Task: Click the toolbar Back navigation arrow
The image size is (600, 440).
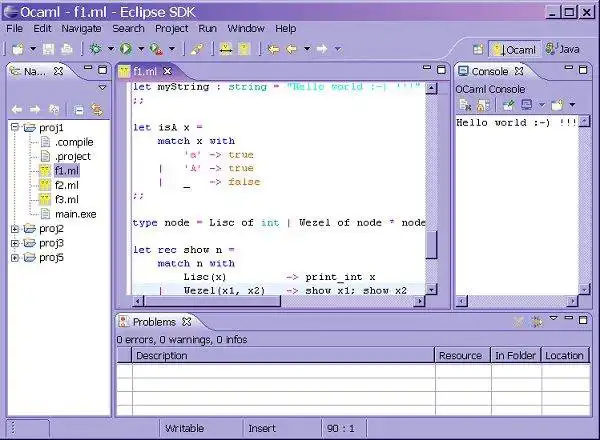Action: pyautogui.click(x=292, y=49)
